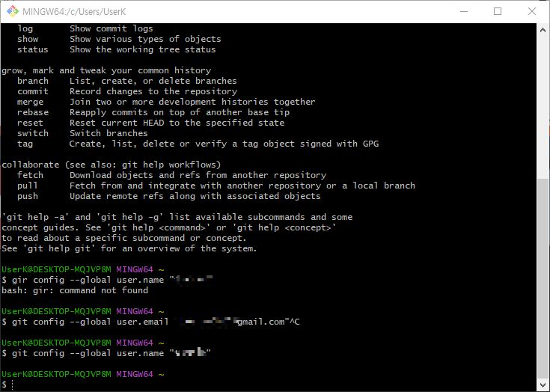Click the 'fetch' command name
550x392 pixels.
tap(30, 175)
